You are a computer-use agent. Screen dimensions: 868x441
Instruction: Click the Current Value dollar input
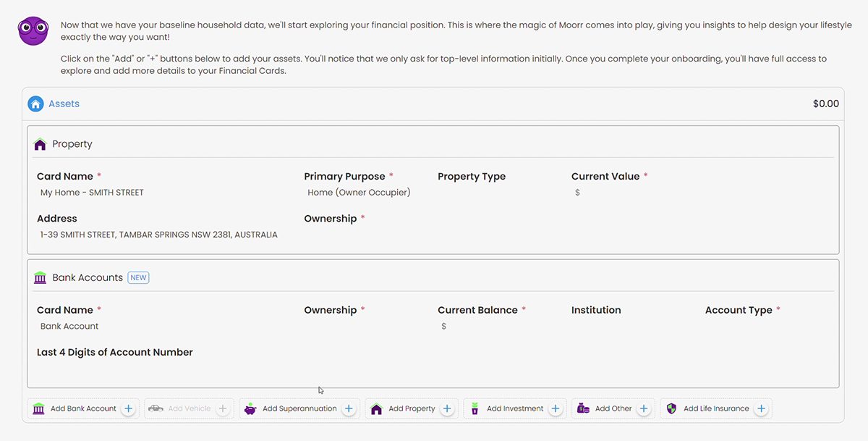click(x=633, y=193)
